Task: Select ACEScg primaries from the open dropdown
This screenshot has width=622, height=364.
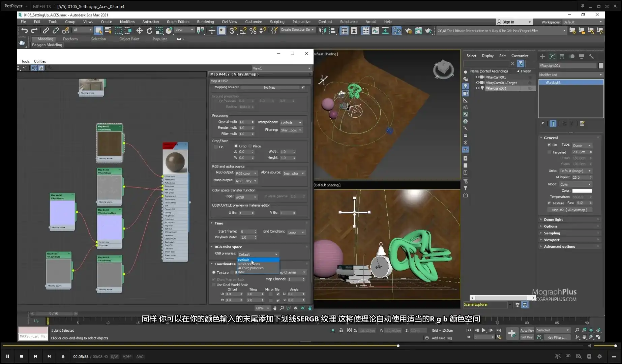Action: click(x=250, y=268)
